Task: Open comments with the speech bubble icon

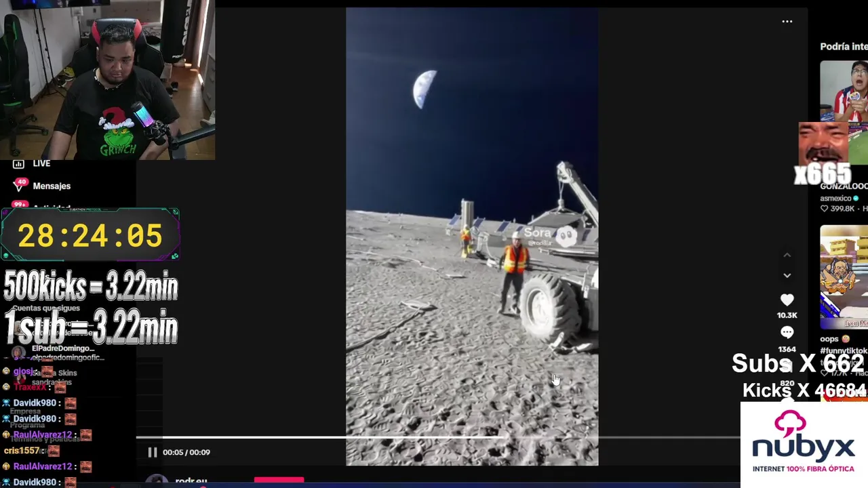Action: point(787,332)
